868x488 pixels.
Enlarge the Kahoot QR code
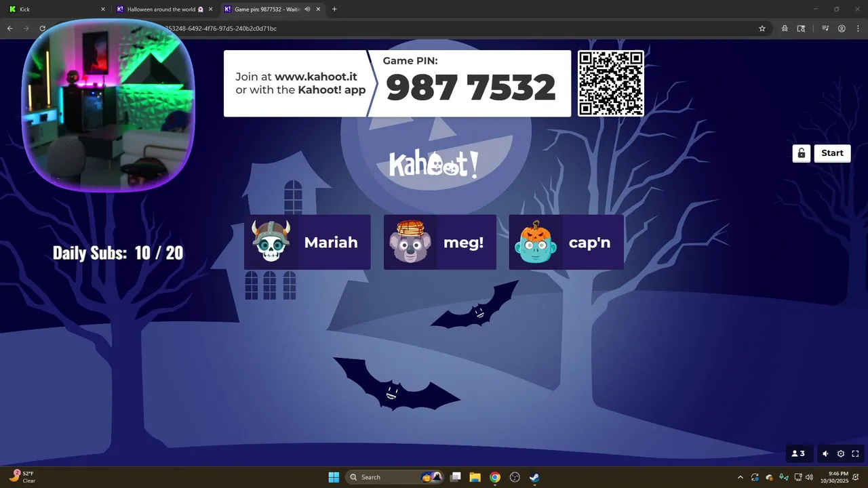click(610, 83)
